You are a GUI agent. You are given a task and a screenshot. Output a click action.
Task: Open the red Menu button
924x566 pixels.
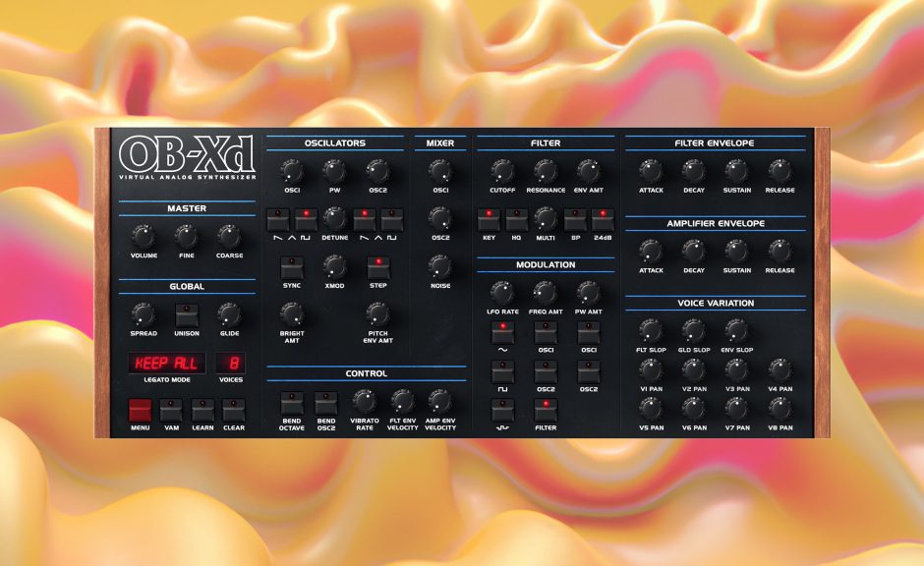coord(141,410)
